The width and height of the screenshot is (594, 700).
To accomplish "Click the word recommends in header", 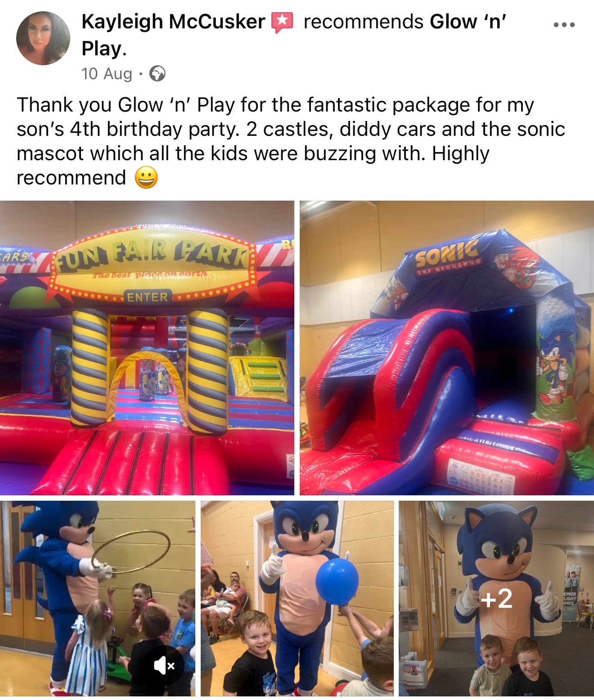I will pos(364,22).
